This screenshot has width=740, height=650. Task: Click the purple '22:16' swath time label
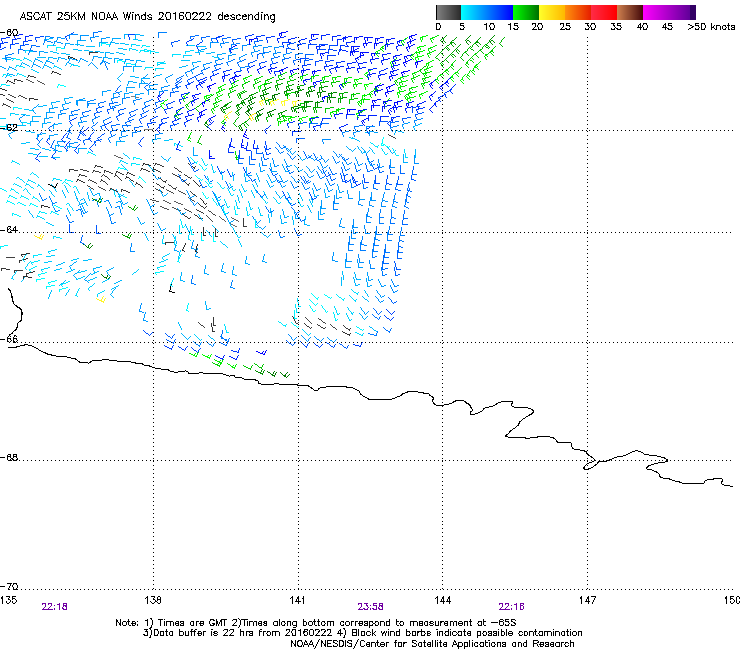[512, 607]
